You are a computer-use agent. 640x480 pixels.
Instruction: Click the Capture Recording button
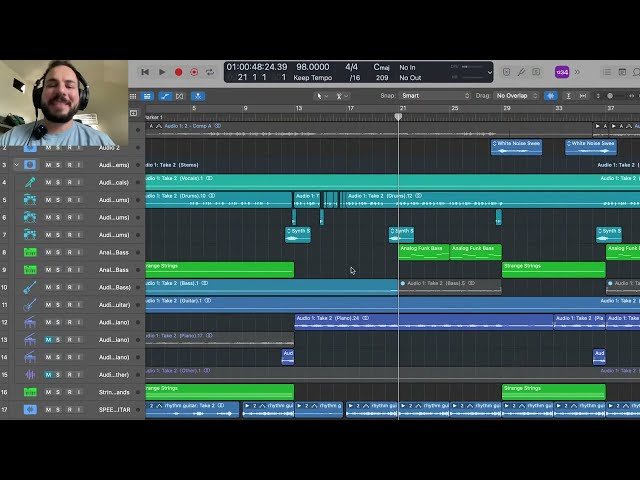tap(194, 72)
